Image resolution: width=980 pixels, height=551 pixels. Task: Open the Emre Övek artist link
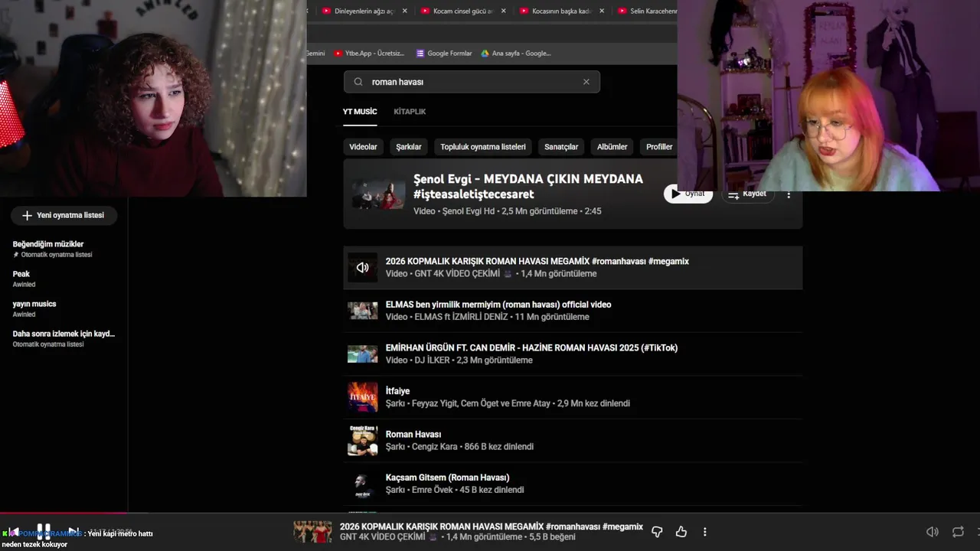pos(432,490)
